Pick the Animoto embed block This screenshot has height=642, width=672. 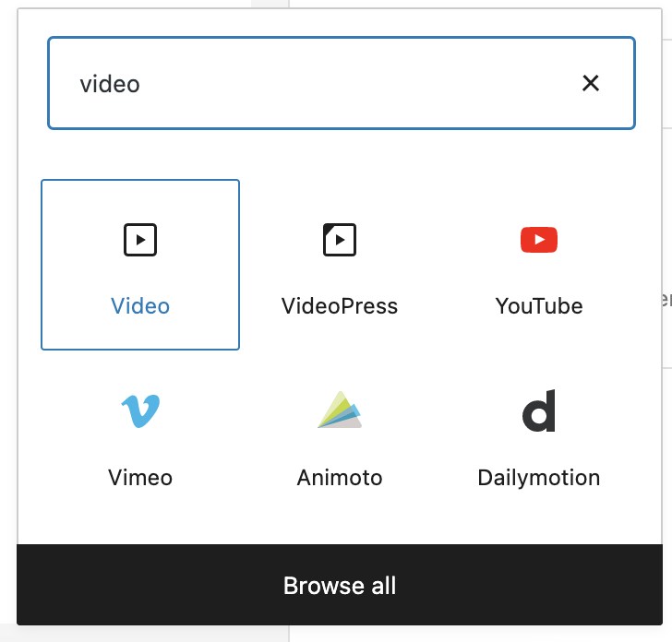point(340,436)
